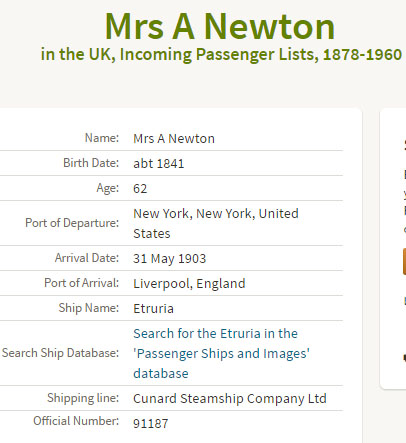This screenshot has height=443, width=406.
Task: Select the ship name Etruria value
Action: click(153, 308)
